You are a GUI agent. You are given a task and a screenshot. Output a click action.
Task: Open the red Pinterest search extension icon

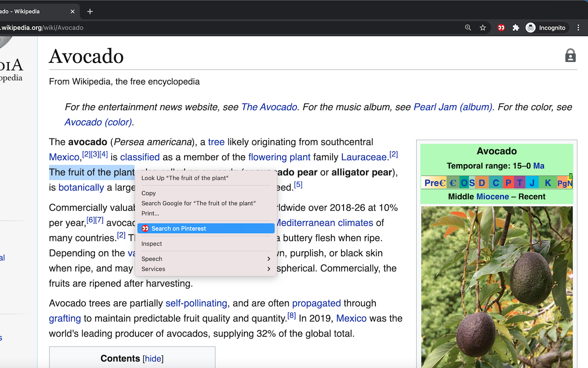click(501, 28)
